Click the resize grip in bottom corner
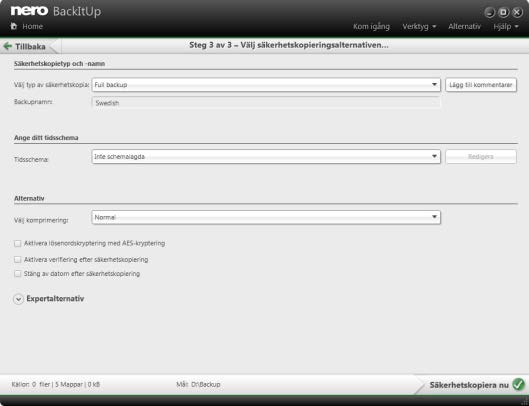This screenshot has width=529, height=406. 525,402
